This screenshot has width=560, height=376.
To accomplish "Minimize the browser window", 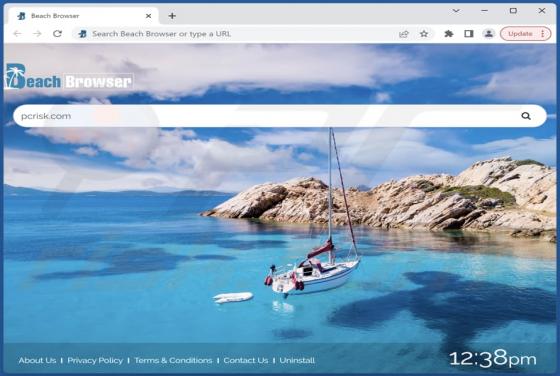I will (x=485, y=11).
